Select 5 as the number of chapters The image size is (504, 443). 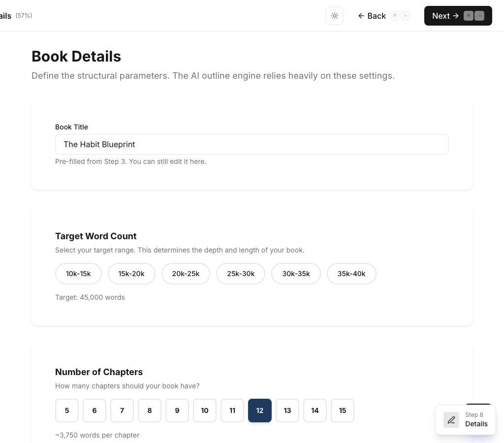[67, 410]
